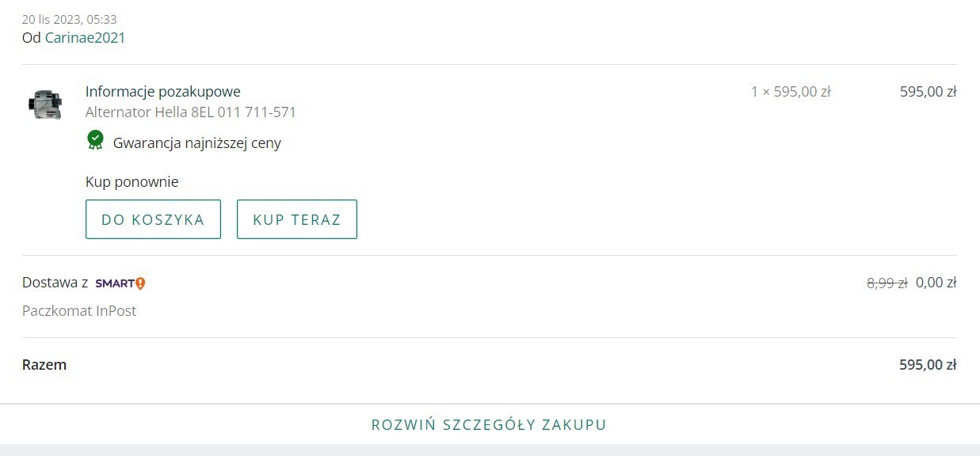
Task: Expand ROZWIŃ SZCZEGÓŁY ZAKUPU details
Action: pos(489,425)
